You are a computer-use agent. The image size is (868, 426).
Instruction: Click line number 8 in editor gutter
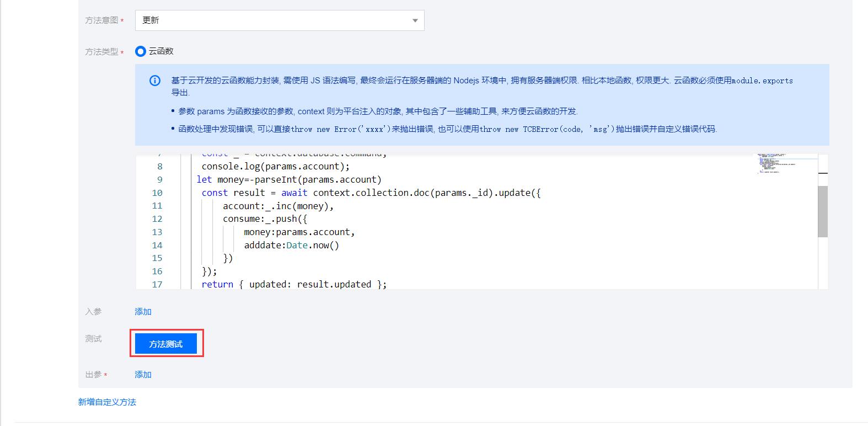tap(160, 167)
